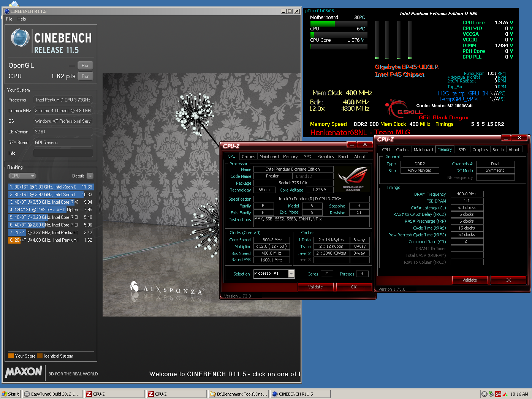Open the Help menu in Cinebench

click(22, 19)
